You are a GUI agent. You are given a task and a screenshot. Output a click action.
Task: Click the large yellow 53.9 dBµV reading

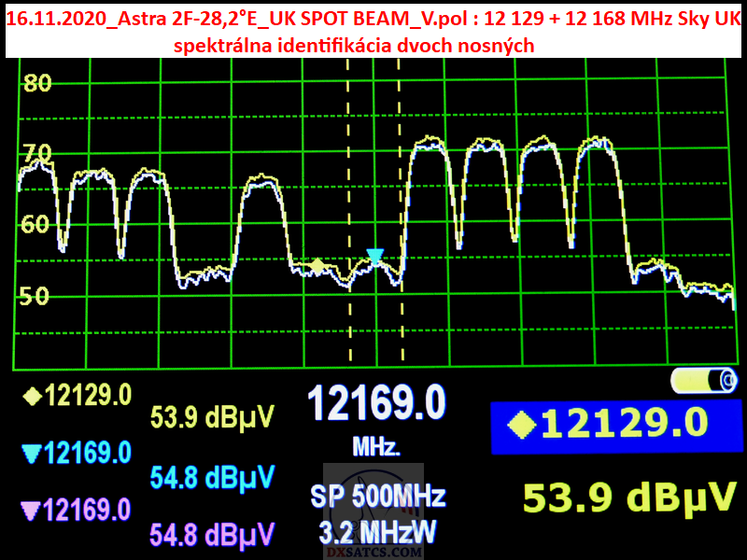coord(624,497)
